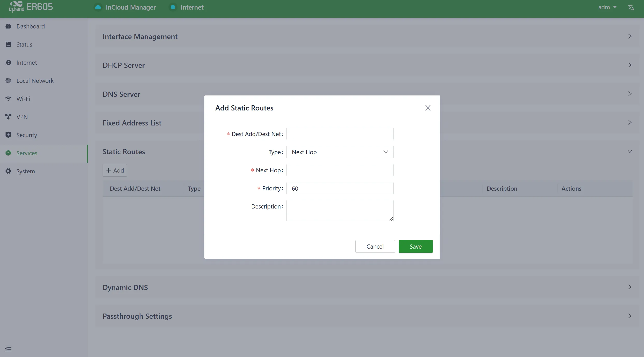Click the InCloud Manager cloud icon
Image resolution: width=644 pixels, height=357 pixels.
98,7
